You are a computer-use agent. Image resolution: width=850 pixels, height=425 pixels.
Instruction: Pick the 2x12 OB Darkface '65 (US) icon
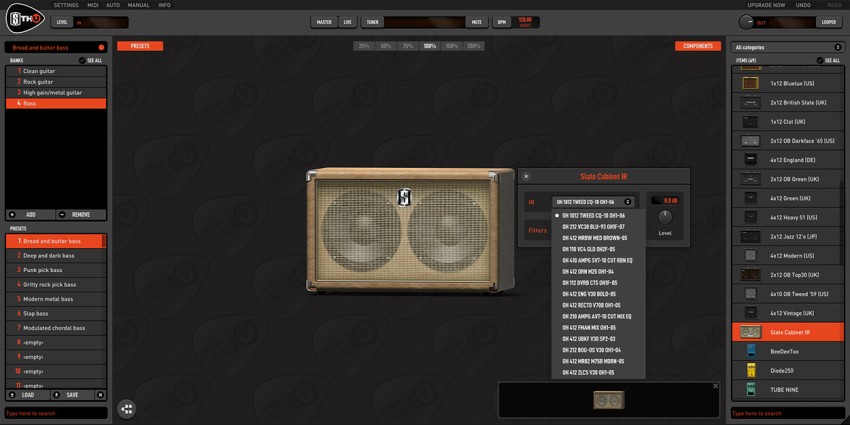point(751,141)
